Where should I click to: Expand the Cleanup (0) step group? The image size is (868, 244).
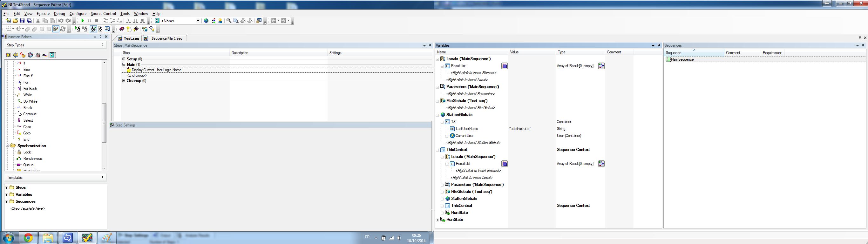124,81
